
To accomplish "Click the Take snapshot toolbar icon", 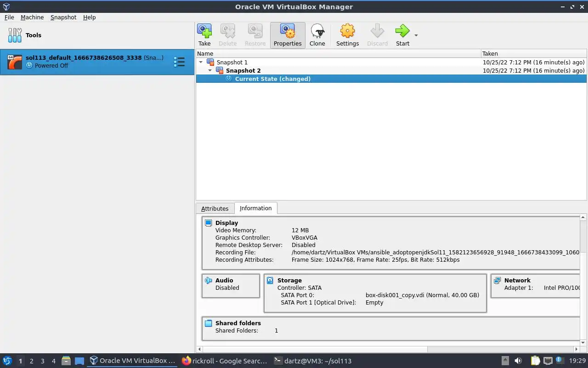I will pos(204,35).
